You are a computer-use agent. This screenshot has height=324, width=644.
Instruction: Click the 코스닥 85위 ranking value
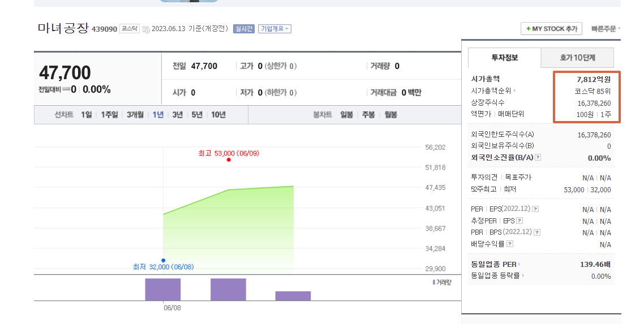coord(593,91)
